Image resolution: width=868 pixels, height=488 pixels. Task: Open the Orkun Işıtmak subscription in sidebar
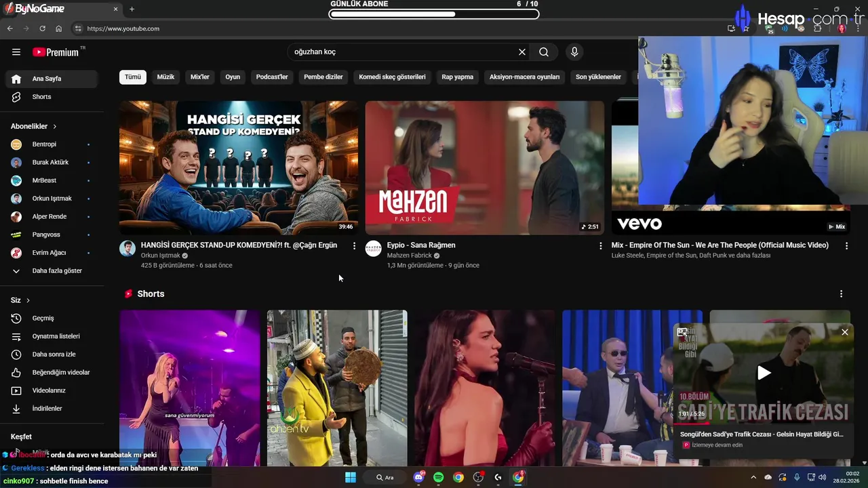52,199
